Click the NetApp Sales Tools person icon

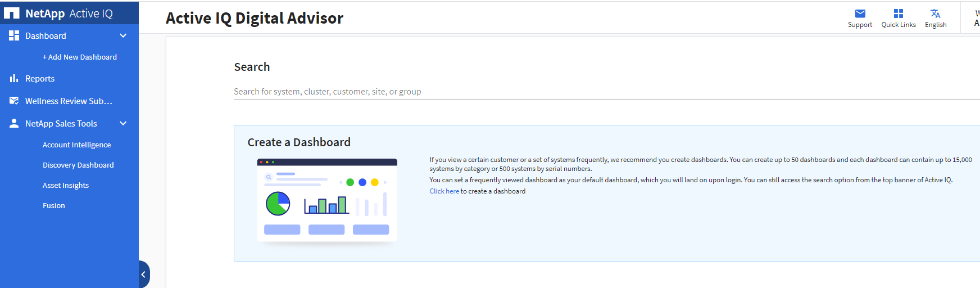[x=14, y=123]
